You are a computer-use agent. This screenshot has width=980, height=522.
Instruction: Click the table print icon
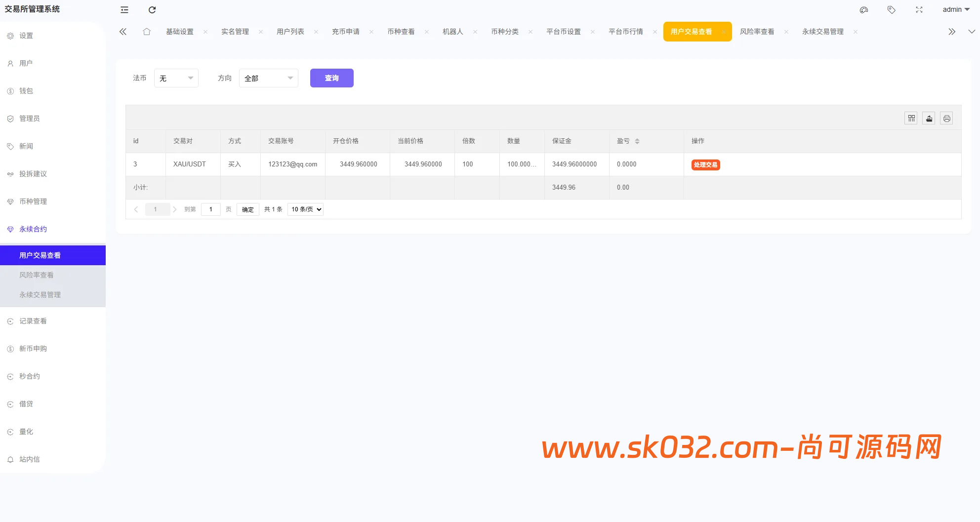(947, 119)
